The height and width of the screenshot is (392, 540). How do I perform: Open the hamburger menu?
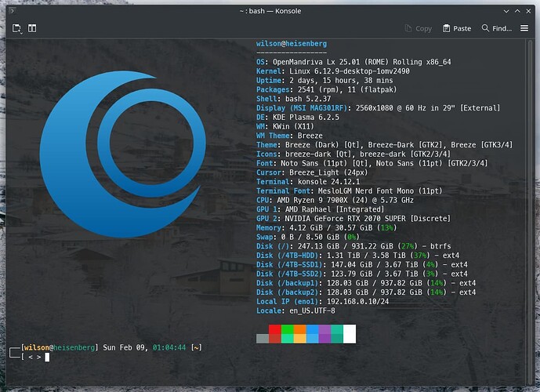(524, 28)
